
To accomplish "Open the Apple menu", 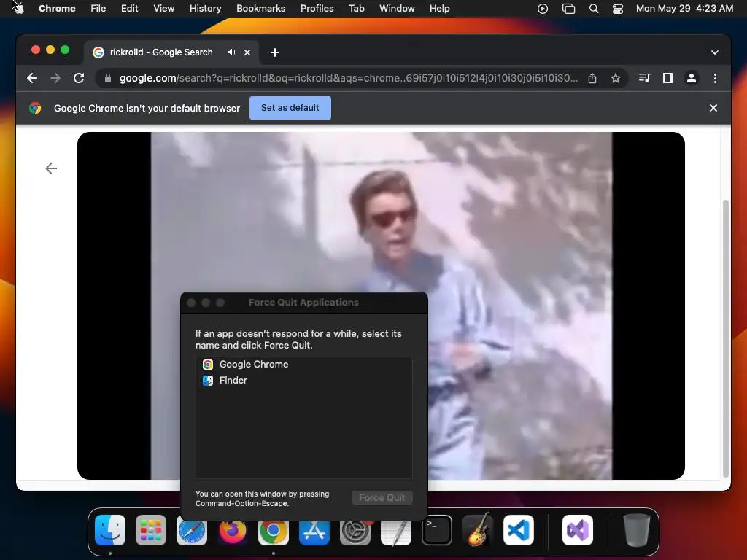I will coord(18,8).
